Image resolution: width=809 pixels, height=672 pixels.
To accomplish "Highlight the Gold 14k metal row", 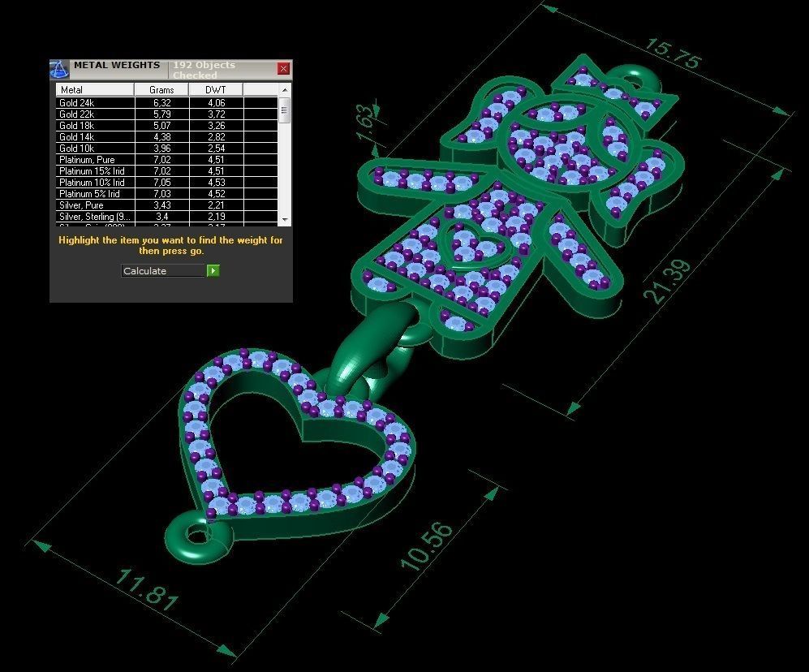I will (95, 137).
